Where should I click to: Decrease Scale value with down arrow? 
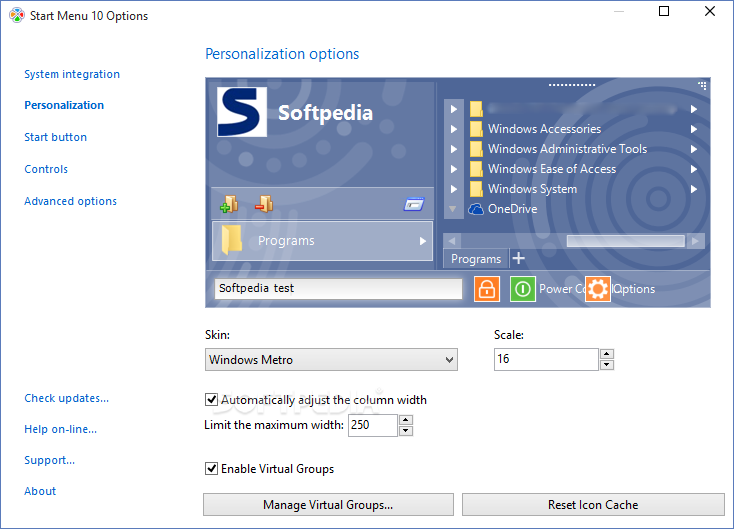point(607,365)
